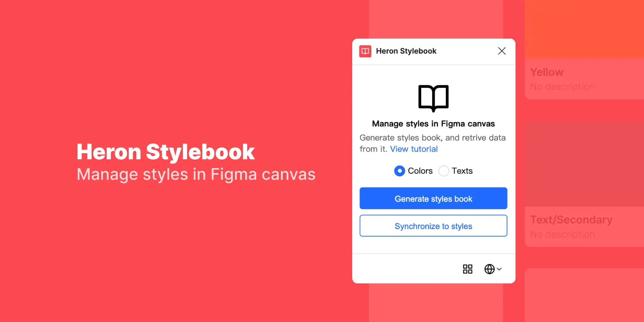Click the No description text under Yellow
Viewport: 644px width, 322px height.
point(562,87)
